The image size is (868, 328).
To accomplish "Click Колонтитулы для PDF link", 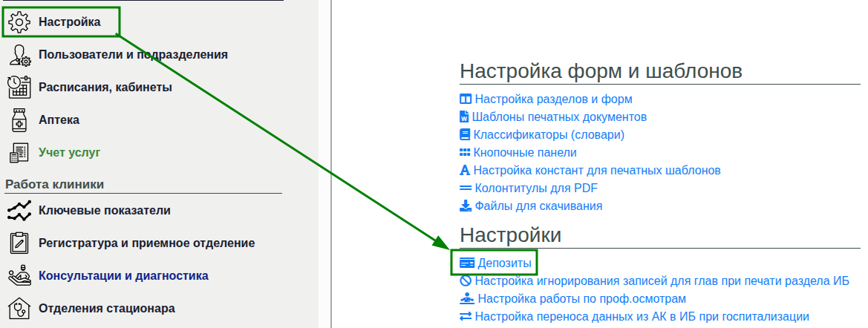I will [536, 188].
